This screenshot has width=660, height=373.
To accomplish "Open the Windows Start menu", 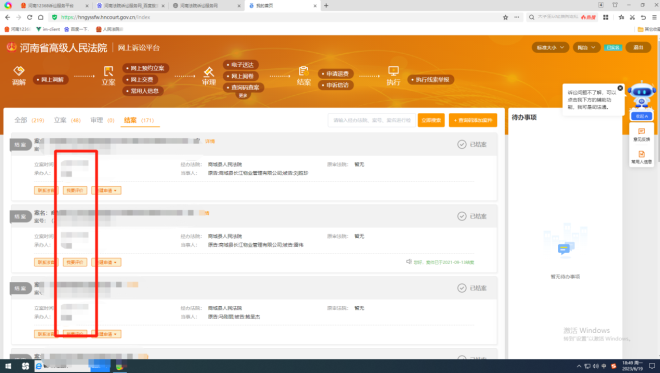I will [x=8, y=366].
